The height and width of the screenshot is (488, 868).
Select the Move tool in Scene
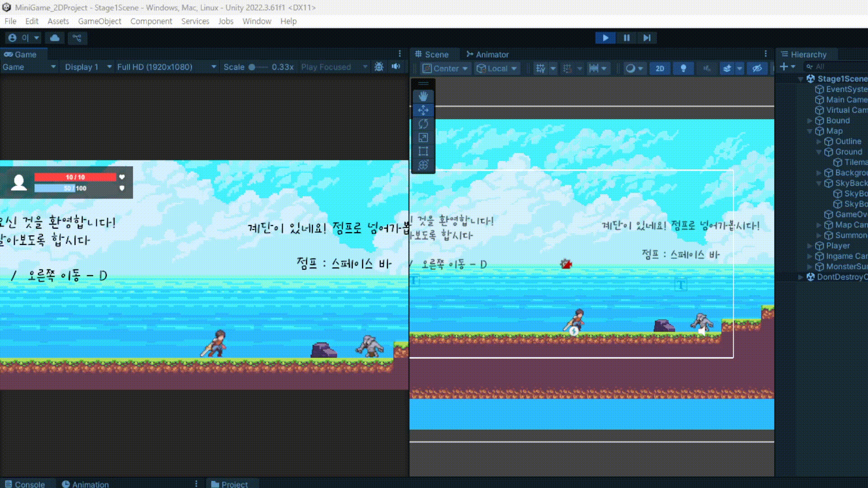(x=423, y=110)
